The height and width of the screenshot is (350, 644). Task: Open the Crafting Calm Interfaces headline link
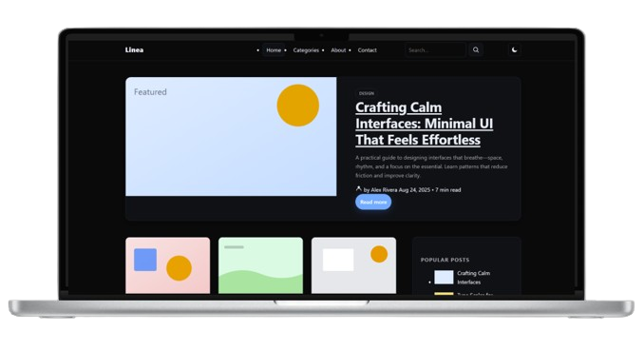(424, 124)
